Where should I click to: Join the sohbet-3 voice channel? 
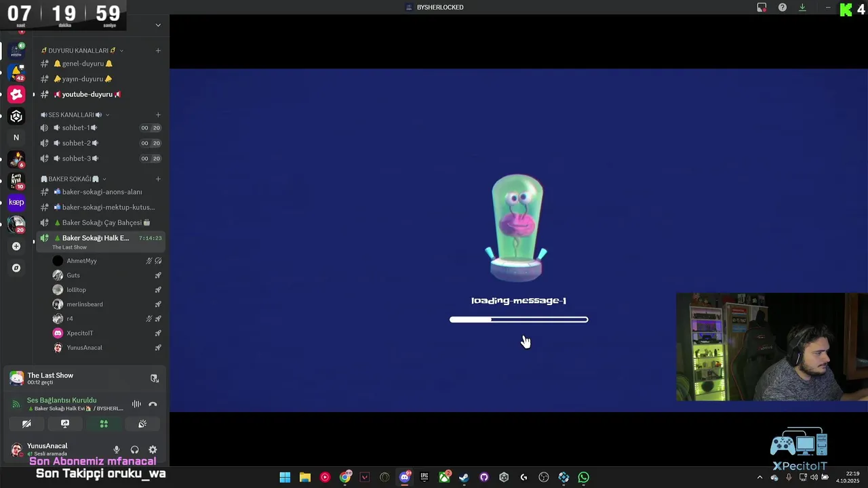click(100, 159)
